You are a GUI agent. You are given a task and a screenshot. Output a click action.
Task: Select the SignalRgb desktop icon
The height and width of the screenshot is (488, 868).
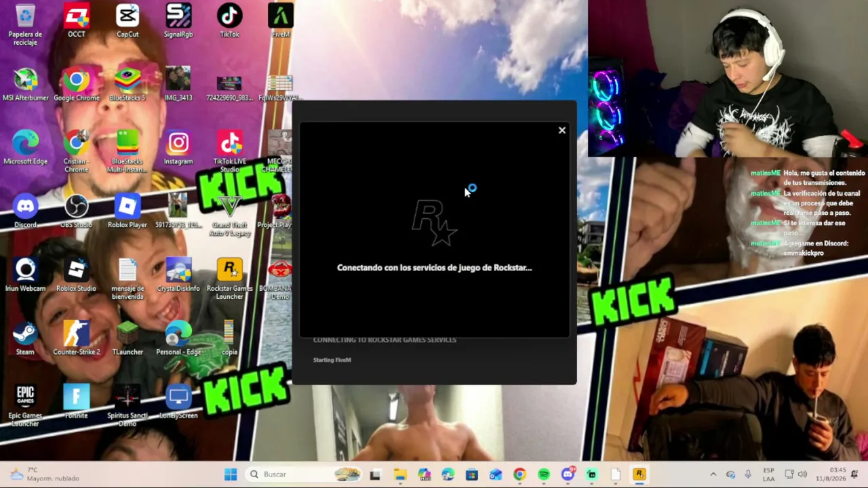click(x=178, y=20)
